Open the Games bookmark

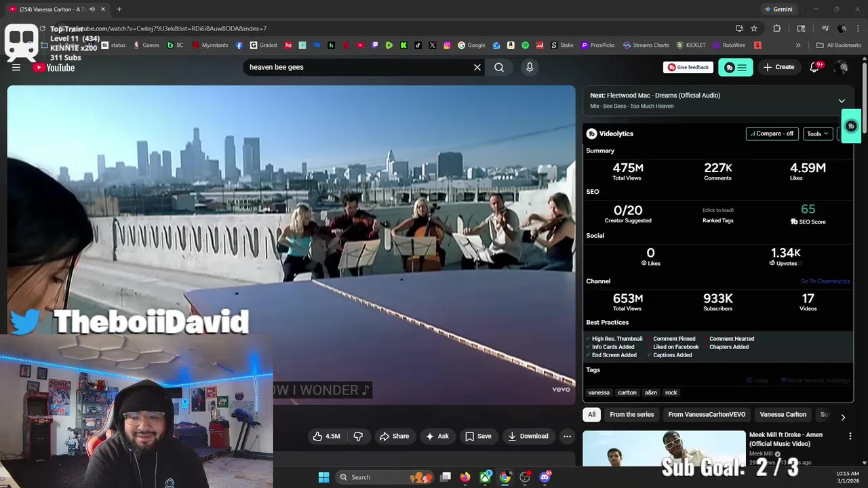[146, 45]
